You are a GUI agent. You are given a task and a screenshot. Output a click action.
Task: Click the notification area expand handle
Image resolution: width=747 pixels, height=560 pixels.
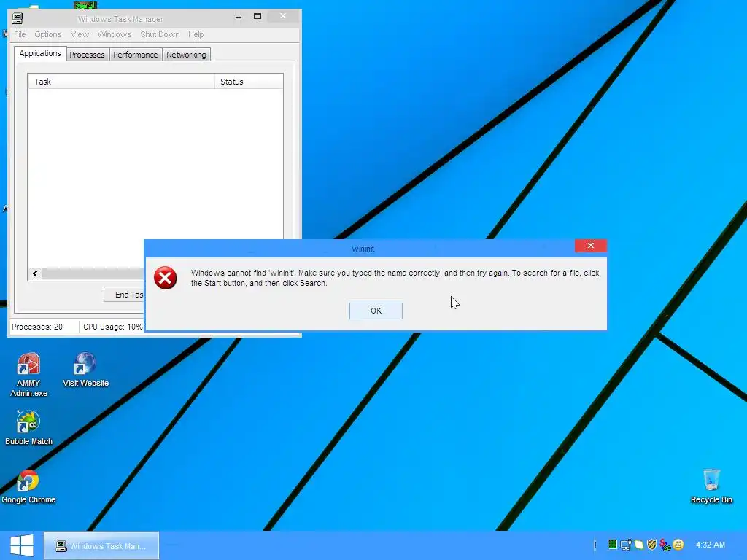coord(595,545)
